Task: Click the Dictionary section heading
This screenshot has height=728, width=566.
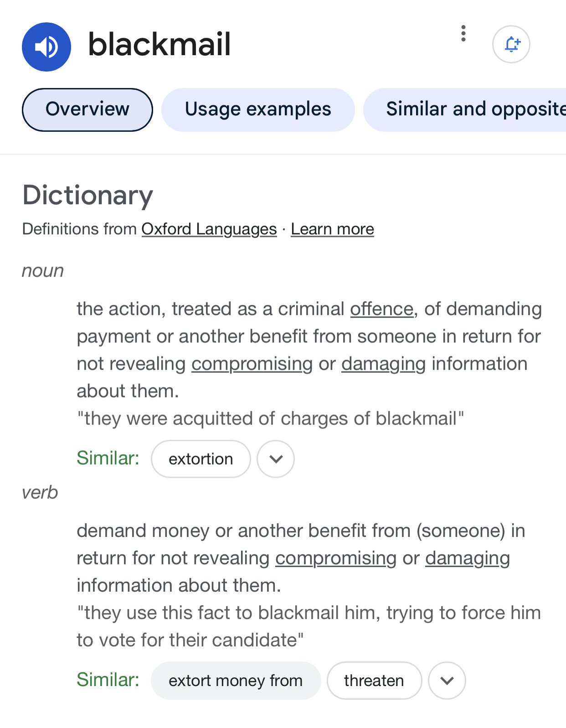Action: click(87, 195)
